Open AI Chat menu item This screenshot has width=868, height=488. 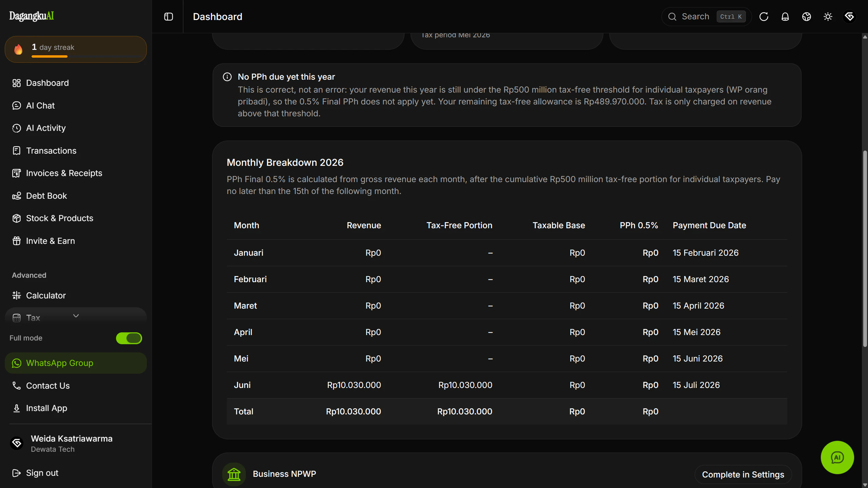(x=76, y=106)
